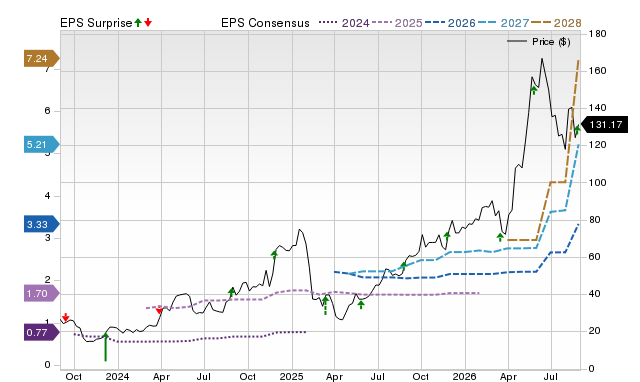Image resolution: width=640 pixels, height=382 pixels.
Task: Click the 5.21 EPS value tag for 2027
Action: coord(41,144)
